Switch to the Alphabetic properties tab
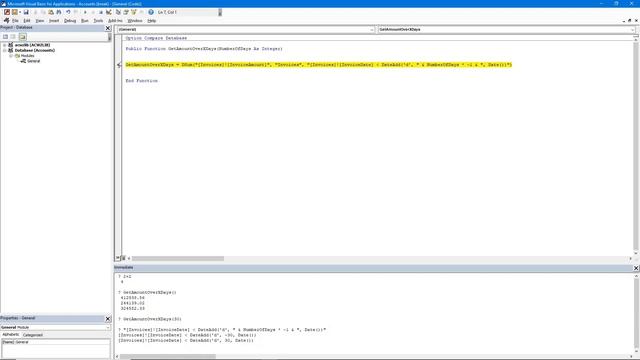 tap(10, 334)
